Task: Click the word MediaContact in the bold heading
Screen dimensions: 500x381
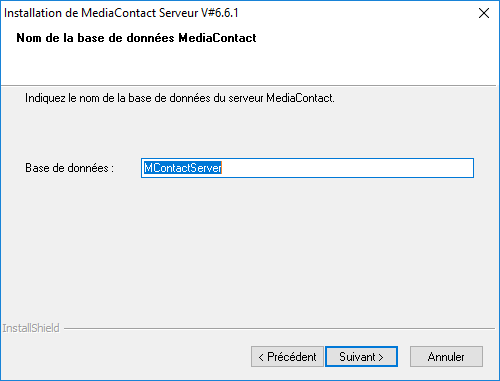Action: (x=217, y=38)
